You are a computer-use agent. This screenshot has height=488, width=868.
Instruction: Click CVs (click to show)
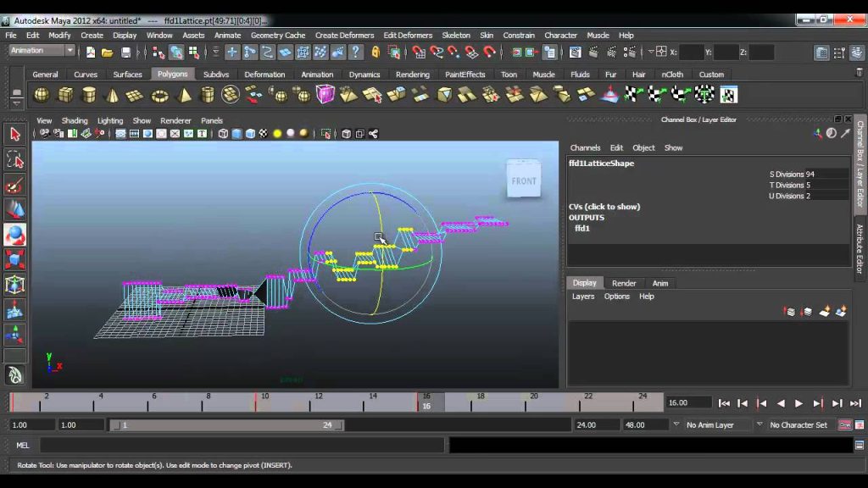[604, 207]
